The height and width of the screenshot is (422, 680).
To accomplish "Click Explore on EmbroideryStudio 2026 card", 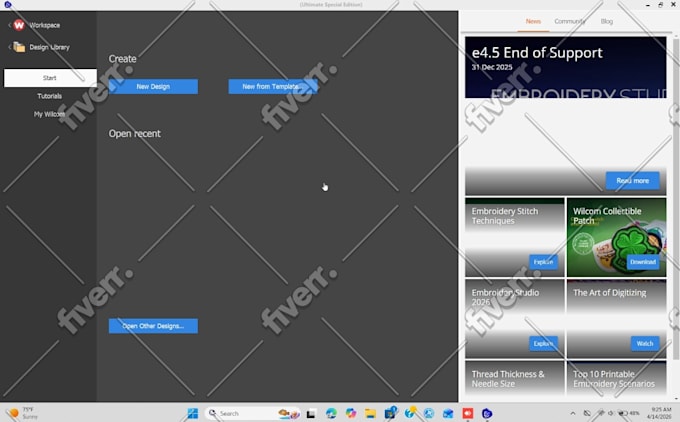I will pyautogui.click(x=543, y=343).
